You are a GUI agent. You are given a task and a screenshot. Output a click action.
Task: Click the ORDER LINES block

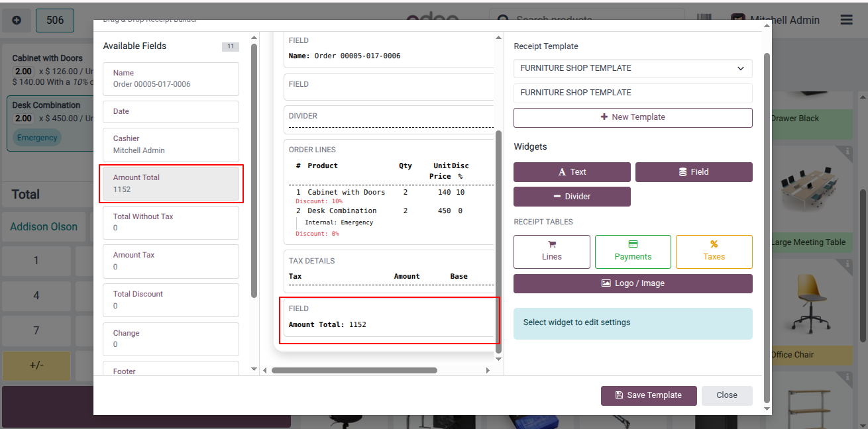click(389, 192)
